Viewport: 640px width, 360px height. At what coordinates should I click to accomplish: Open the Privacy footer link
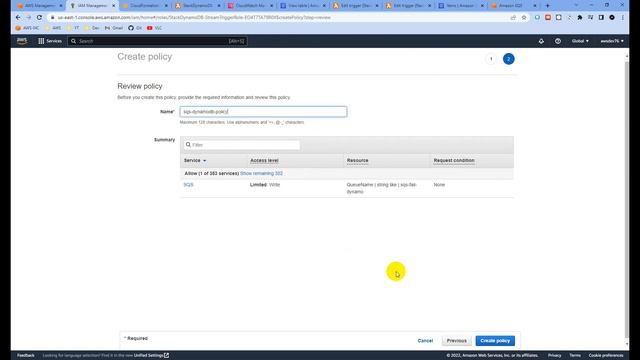pos(554,356)
